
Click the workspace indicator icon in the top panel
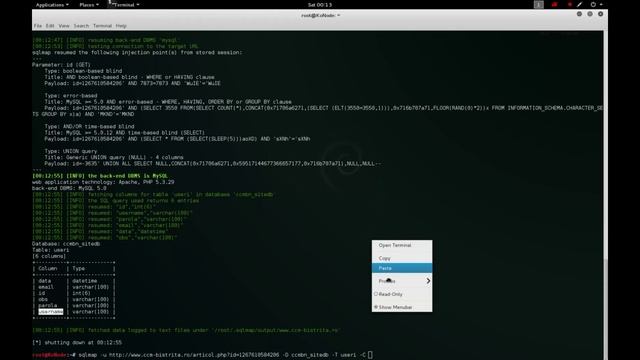click(539, 4)
